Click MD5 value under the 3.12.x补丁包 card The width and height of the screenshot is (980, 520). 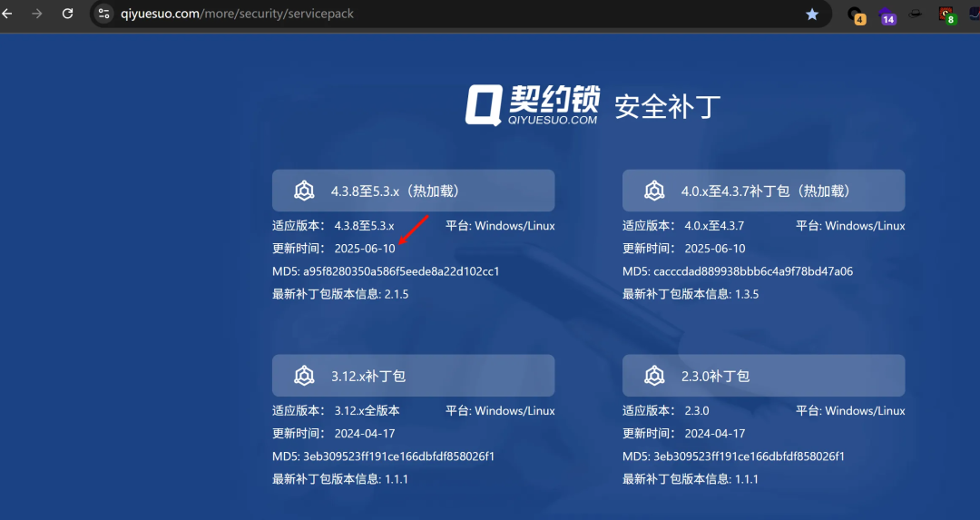pyautogui.click(x=398, y=456)
